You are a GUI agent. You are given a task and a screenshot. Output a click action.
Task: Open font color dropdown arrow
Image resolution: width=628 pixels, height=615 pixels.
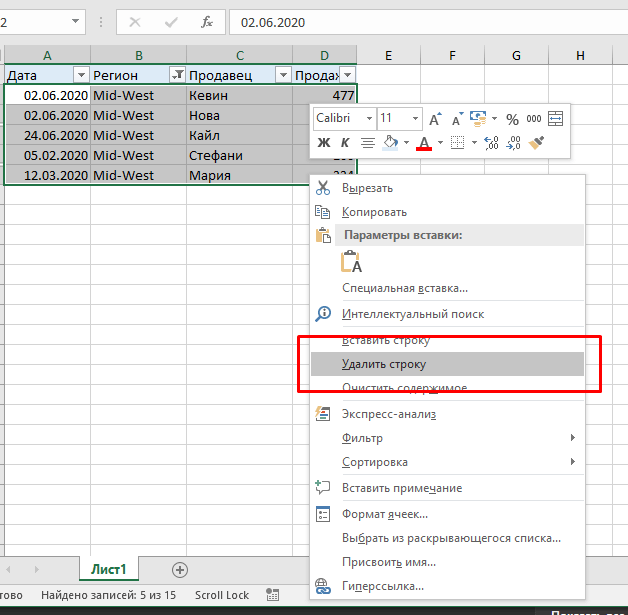click(x=441, y=143)
